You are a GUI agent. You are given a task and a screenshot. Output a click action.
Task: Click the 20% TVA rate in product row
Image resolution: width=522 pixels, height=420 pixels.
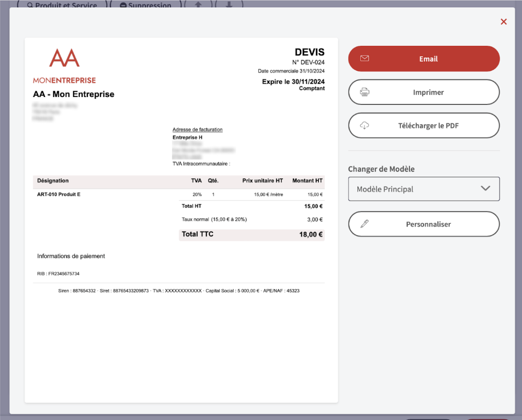pyautogui.click(x=197, y=194)
